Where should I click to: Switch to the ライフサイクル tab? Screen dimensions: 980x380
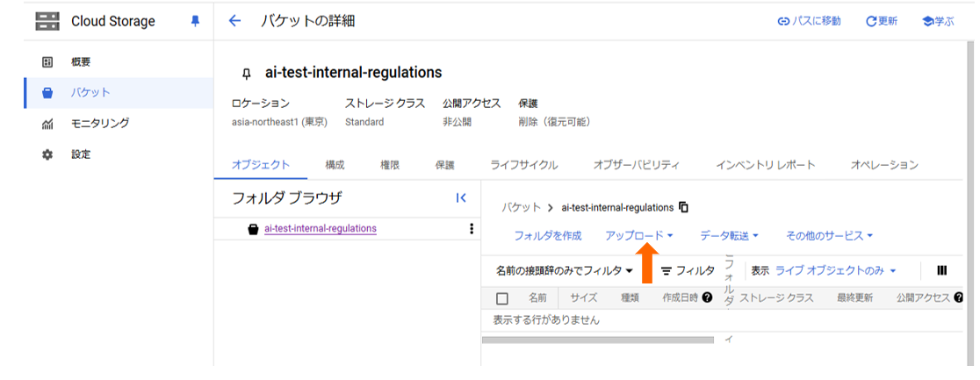(523, 165)
